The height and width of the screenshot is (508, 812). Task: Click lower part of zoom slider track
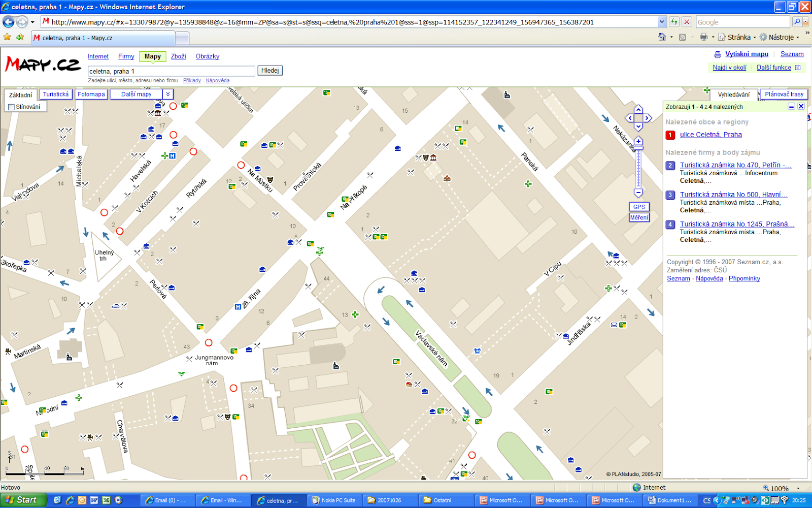click(x=638, y=178)
